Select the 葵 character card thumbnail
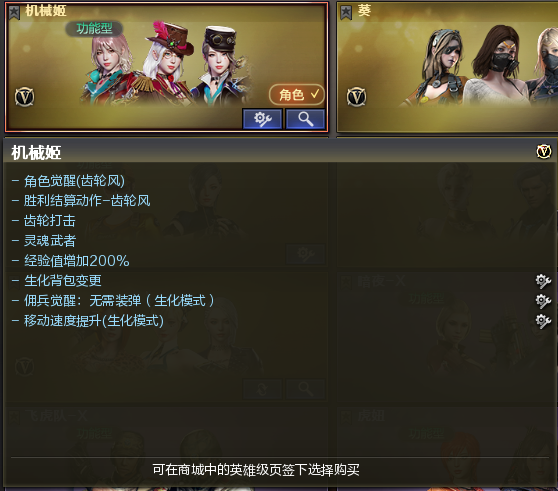 coord(447,67)
